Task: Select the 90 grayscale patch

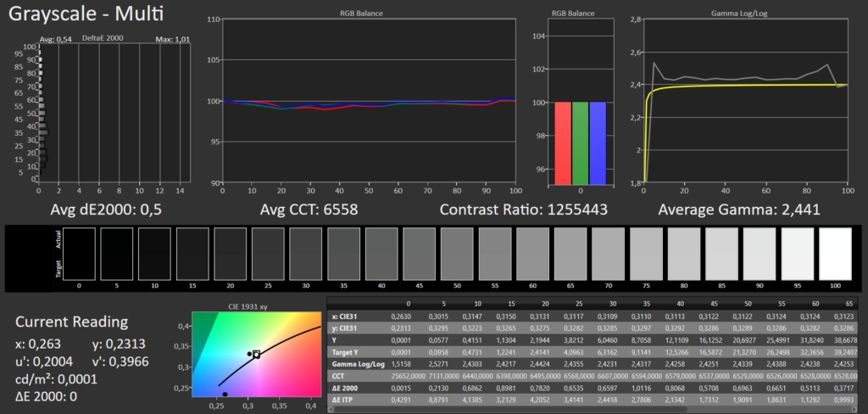Action: point(759,254)
